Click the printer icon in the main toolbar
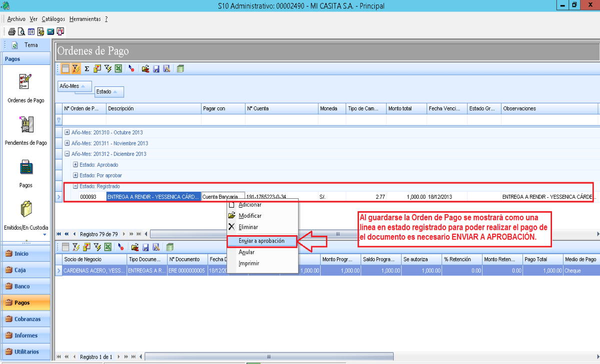600x364 pixels. point(11,31)
